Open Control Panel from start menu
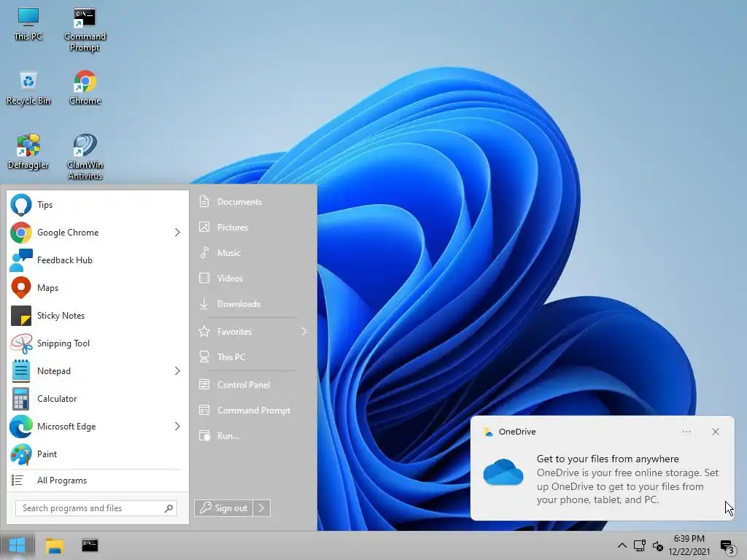Screen dimensions: 747x560 click(x=253, y=385)
